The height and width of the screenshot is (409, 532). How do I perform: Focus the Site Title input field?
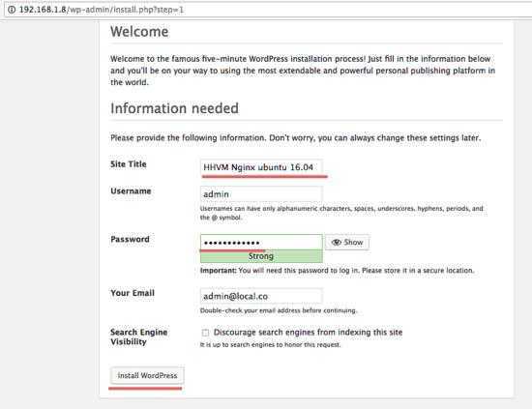261,167
